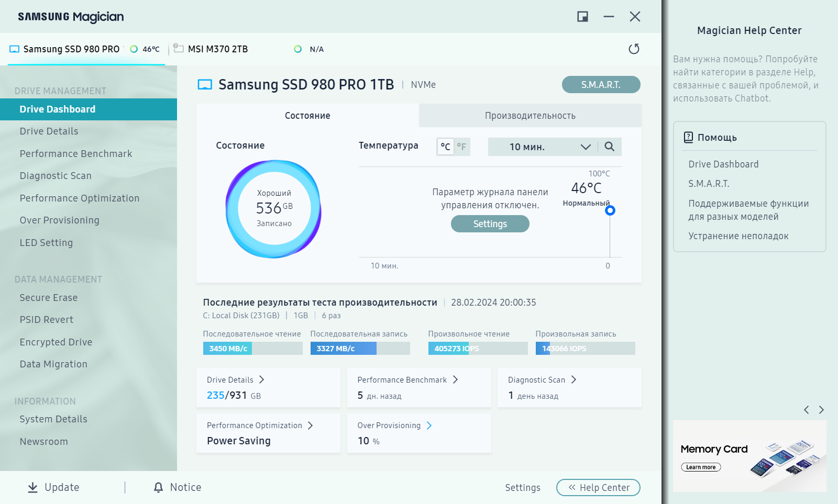Click the previous banner arrow in Help Center
The width and height of the screenshot is (838, 504).
(807, 410)
